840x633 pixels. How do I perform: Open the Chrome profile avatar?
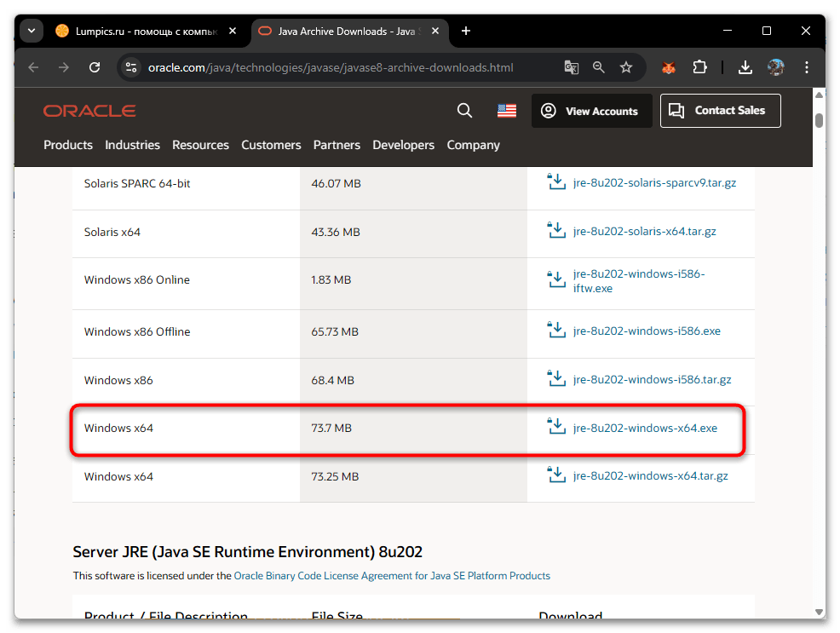(776, 67)
